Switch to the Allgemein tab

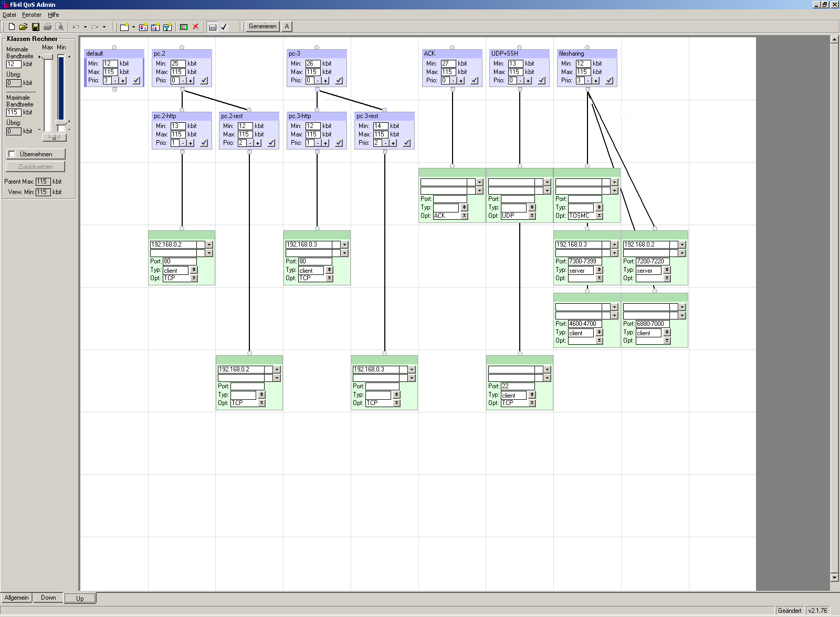pyautogui.click(x=17, y=598)
